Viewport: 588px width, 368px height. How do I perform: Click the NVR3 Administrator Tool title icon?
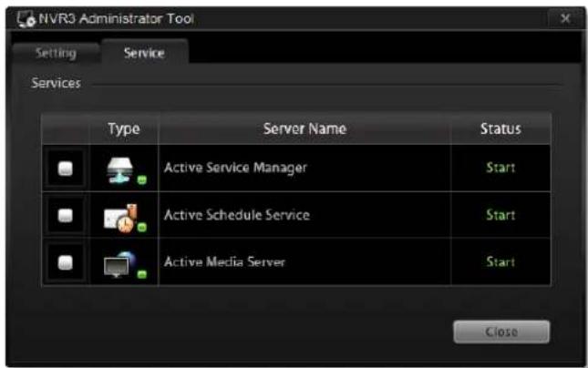[26, 19]
